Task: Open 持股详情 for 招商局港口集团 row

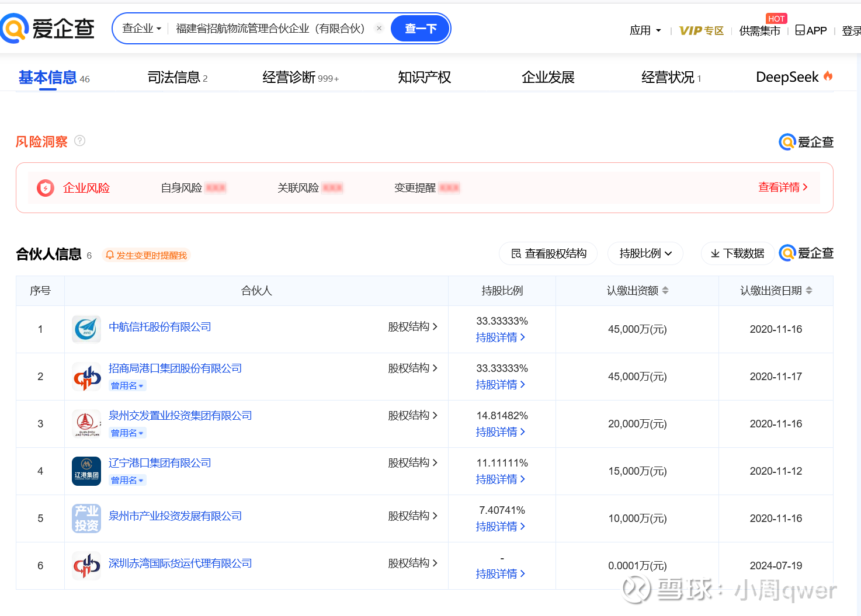Action: click(501, 385)
